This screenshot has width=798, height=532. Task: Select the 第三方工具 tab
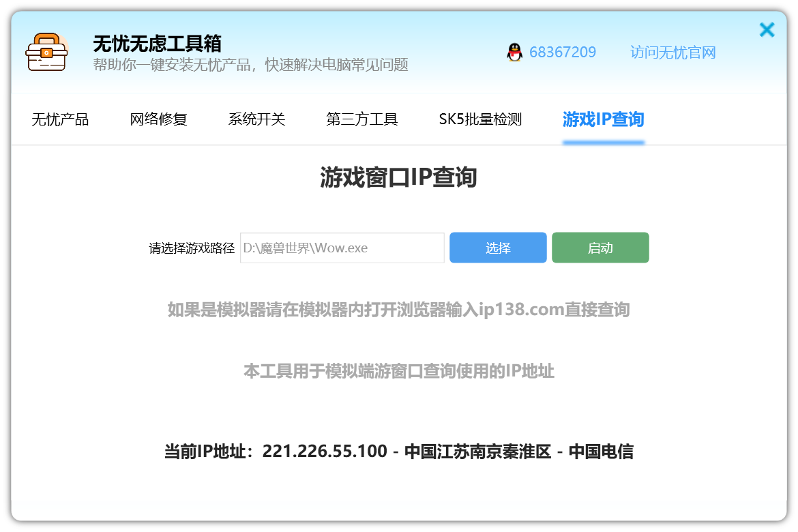[x=361, y=119]
